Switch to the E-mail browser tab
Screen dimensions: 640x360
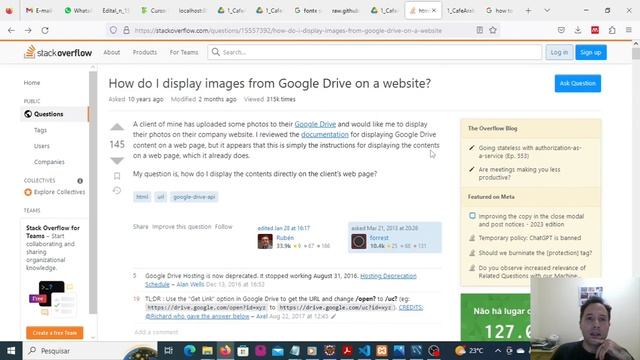tap(39, 11)
